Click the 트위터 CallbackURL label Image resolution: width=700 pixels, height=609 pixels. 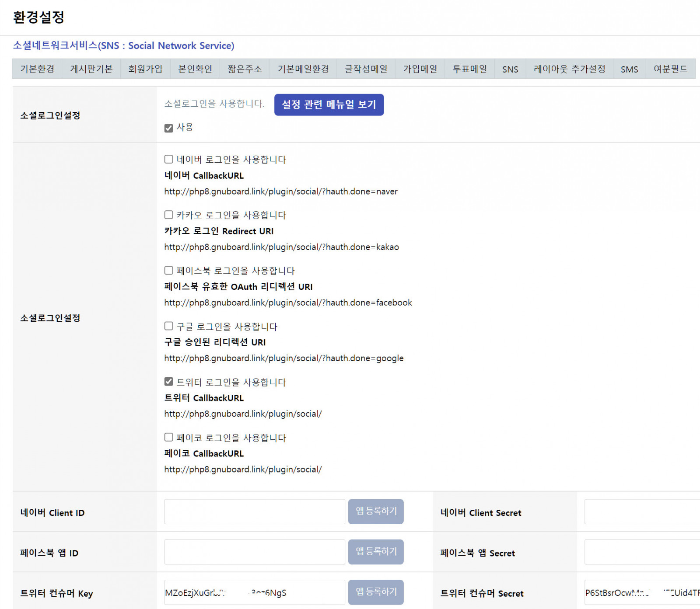pyautogui.click(x=204, y=398)
